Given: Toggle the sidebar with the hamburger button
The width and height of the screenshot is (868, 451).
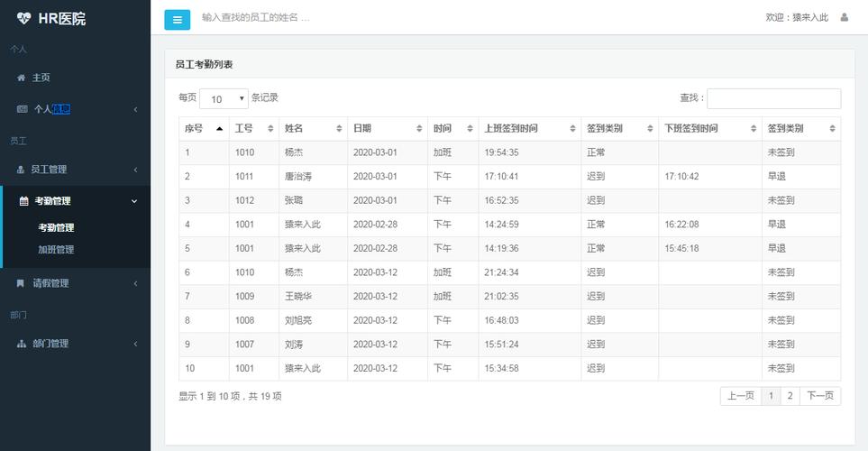Looking at the screenshot, I should (x=178, y=19).
